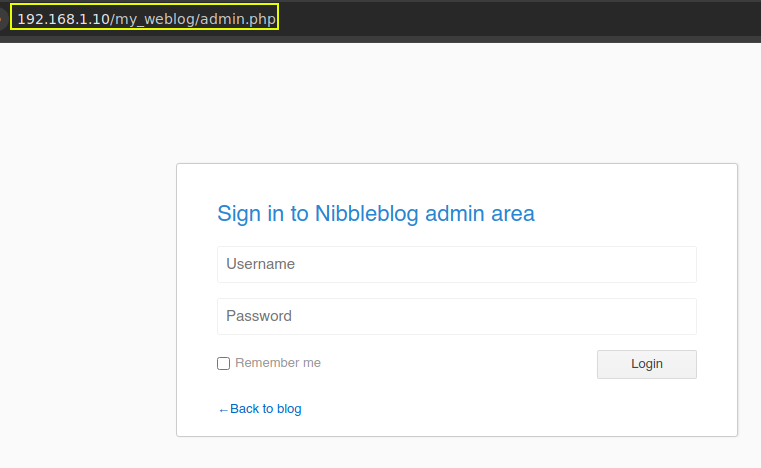The height and width of the screenshot is (468, 761).
Task: Click admin.php at the end of the URL
Action: tap(239, 19)
